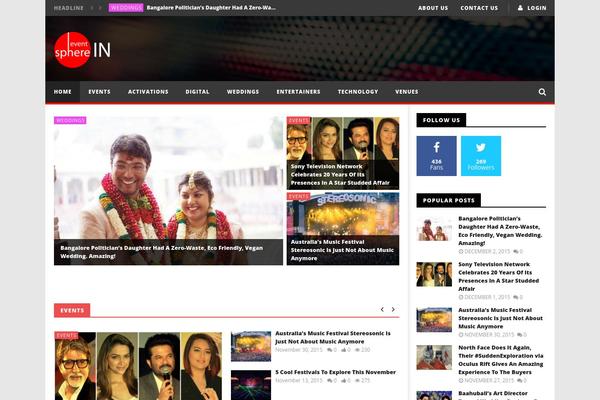Open featured Sony Television Network caption title
600x400 pixels.
click(340, 175)
